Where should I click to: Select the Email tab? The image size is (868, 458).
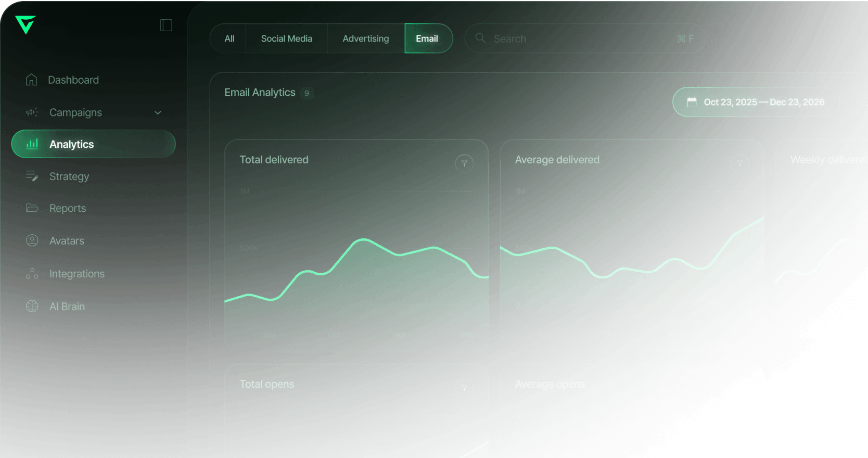tap(428, 39)
